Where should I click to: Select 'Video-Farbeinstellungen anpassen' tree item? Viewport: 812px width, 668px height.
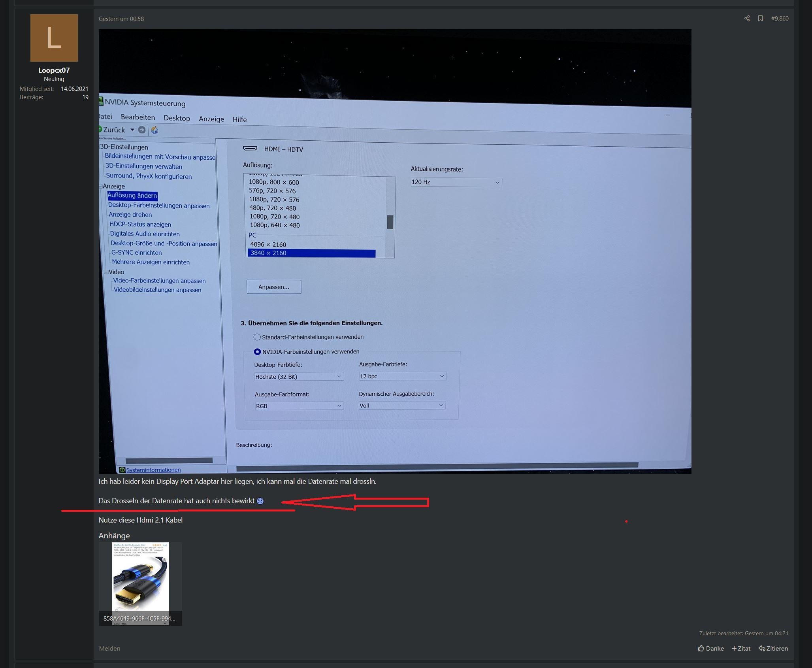159,281
